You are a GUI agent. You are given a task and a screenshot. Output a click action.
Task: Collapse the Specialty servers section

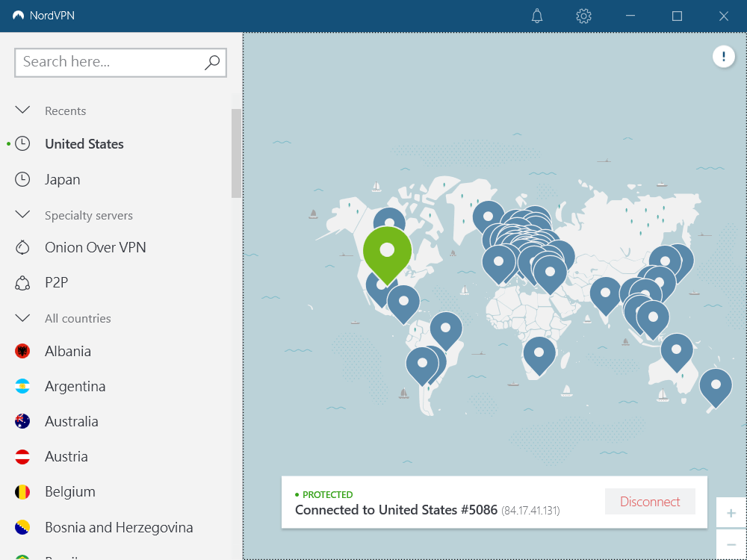pos(22,215)
